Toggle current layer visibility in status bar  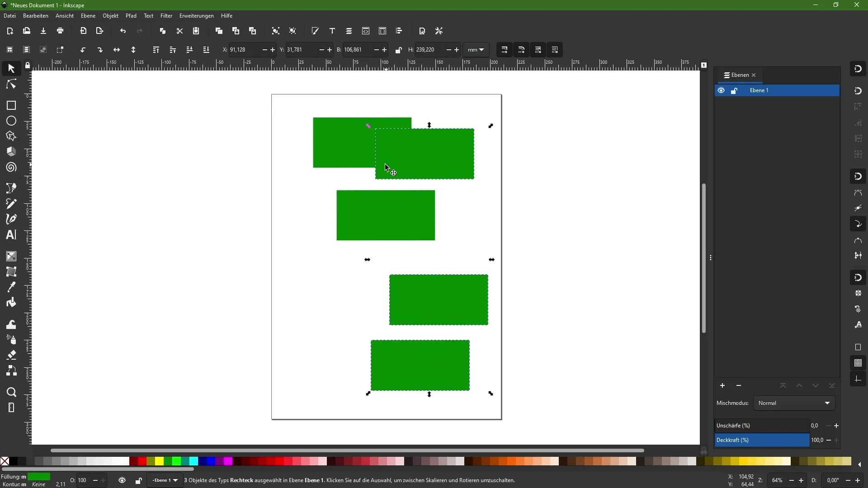(x=122, y=480)
